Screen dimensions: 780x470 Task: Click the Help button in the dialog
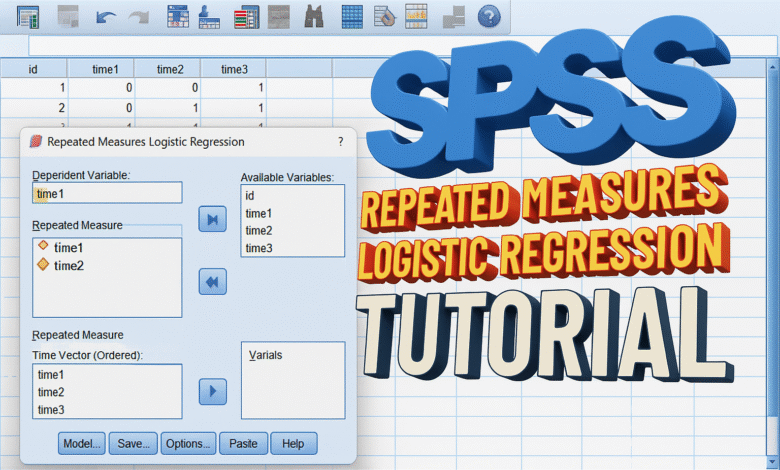(x=293, y=444)
